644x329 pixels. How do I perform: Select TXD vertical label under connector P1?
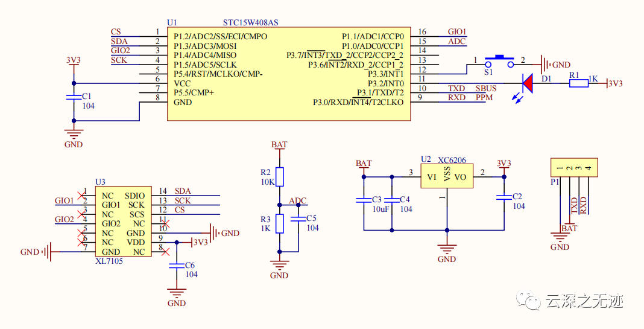[x=574, y=205]
